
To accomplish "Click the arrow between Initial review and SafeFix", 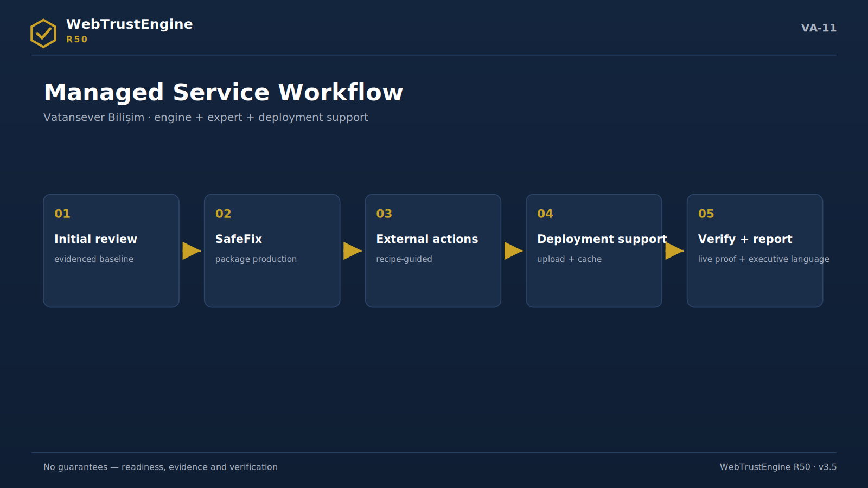I will [x=192, y=251].
